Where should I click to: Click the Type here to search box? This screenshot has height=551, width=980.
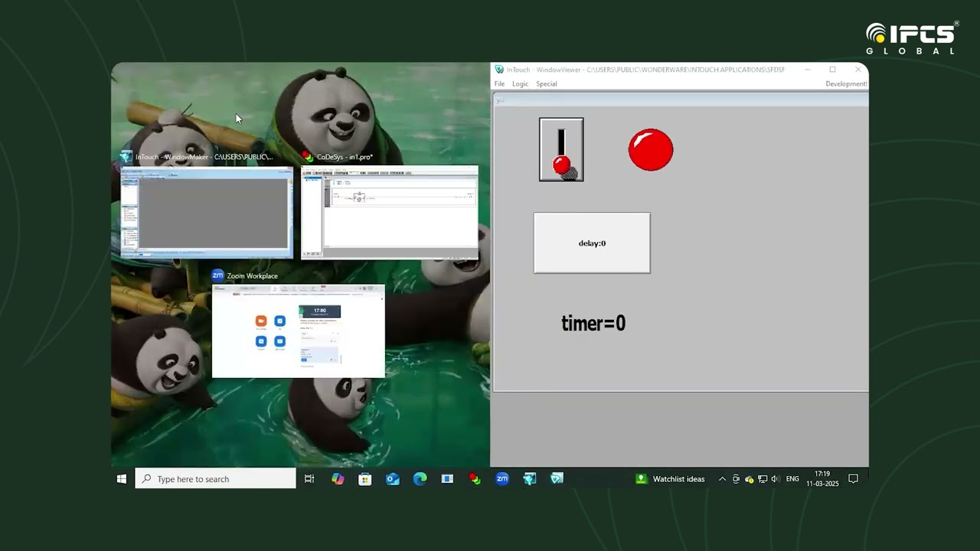point(216,479)
